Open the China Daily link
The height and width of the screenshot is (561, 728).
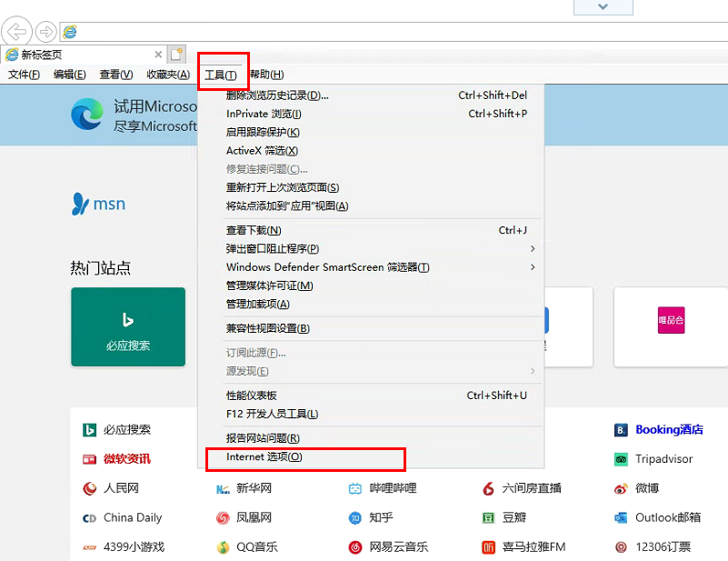[133, 517]
